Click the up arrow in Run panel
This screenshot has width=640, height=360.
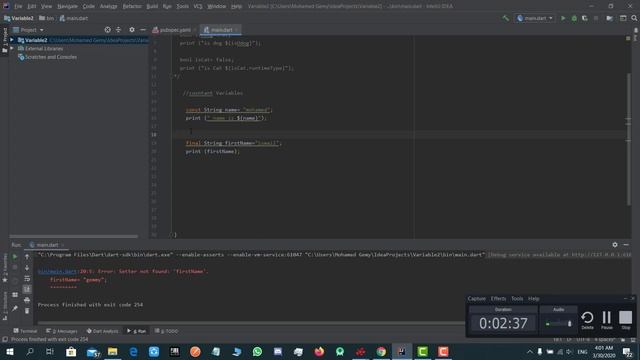tap(27, 257)
